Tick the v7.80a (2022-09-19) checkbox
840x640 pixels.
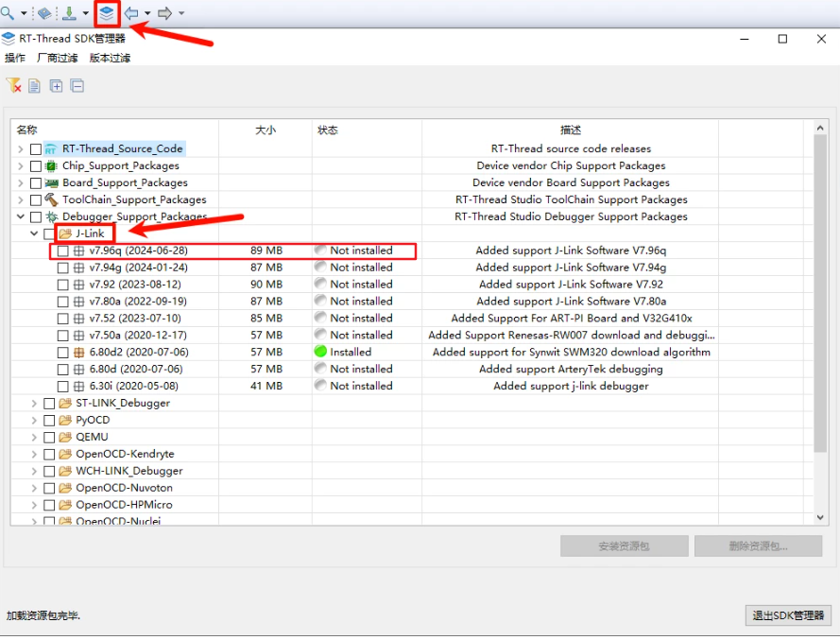[62, 302]
